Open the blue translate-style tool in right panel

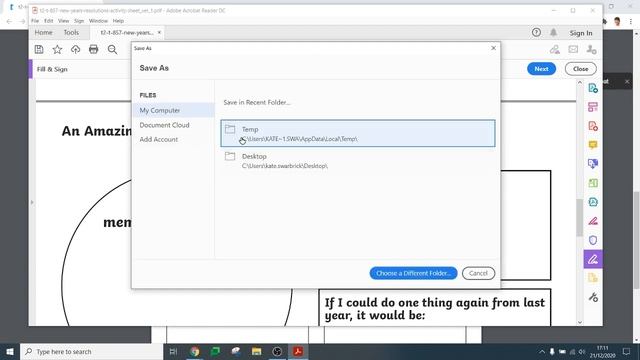point(593,164)
